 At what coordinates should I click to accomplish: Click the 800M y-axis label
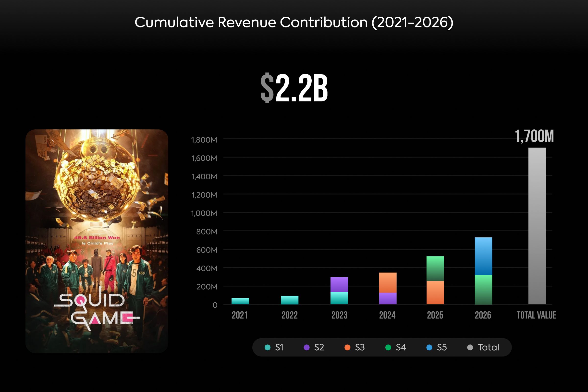click(207, 232)
